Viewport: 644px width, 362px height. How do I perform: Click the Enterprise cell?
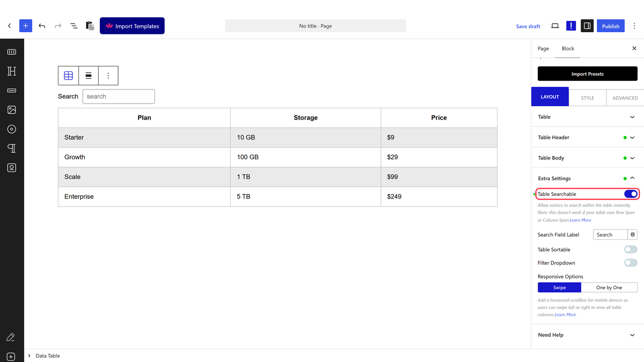click(144, 196)
